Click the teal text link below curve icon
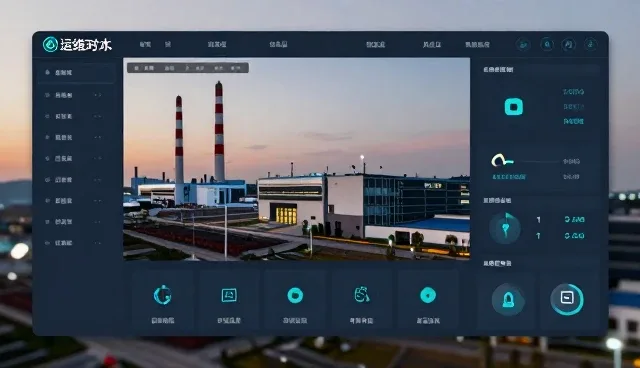Image resolution: width=640 pixels, height=368 pixels. (509, 177)
